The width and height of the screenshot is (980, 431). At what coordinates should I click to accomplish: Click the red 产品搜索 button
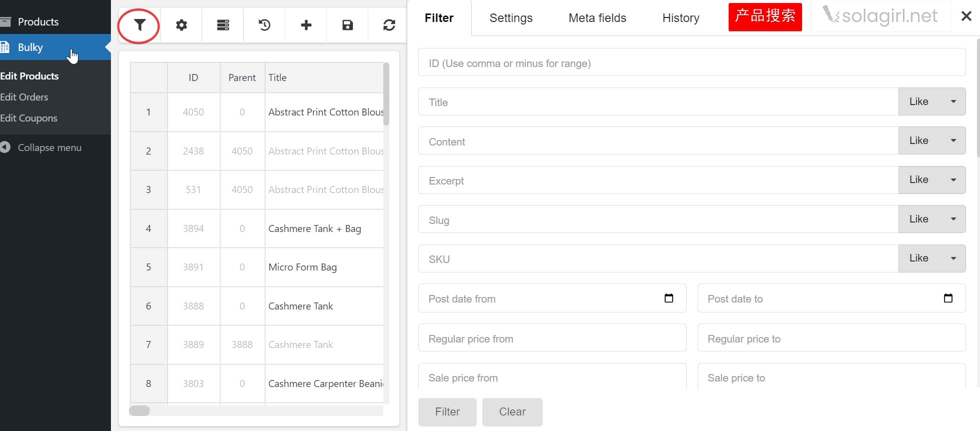coord(765,16)
